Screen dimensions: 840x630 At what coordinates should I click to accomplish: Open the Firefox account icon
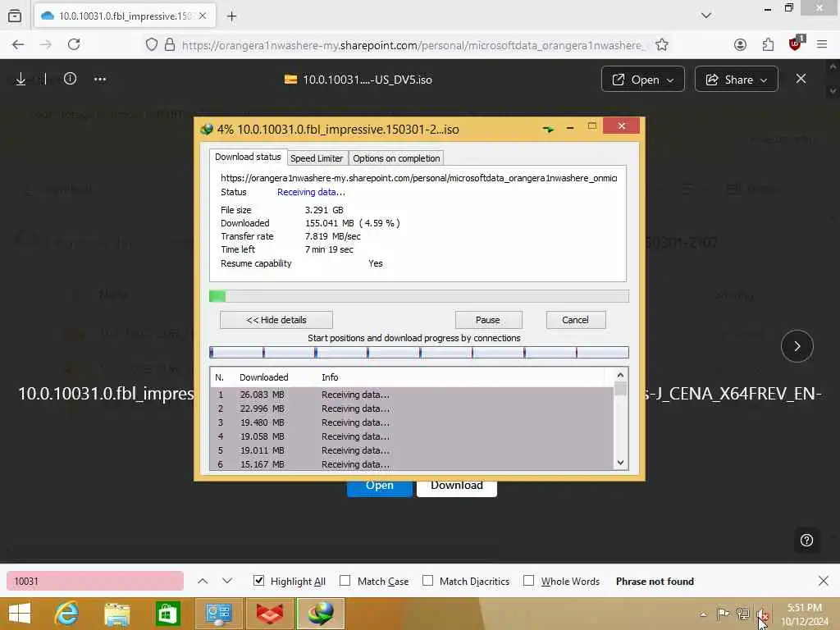(x=740, y=44)
